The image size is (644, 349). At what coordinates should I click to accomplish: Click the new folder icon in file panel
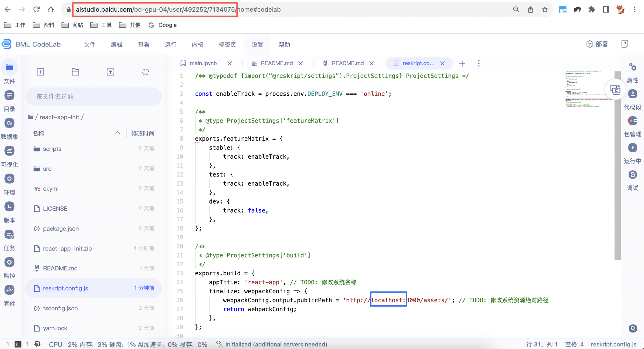pyautogui.click(x=75, y=72)
